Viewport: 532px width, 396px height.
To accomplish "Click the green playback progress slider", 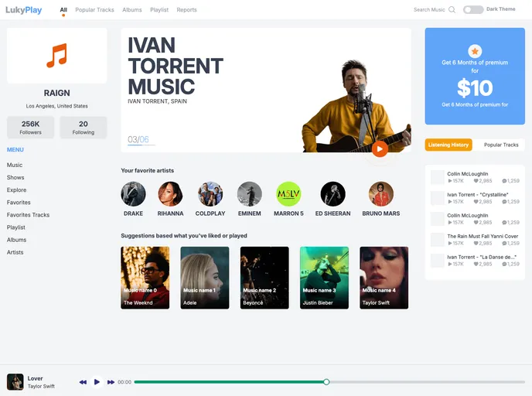I will [x=230, y=382].
